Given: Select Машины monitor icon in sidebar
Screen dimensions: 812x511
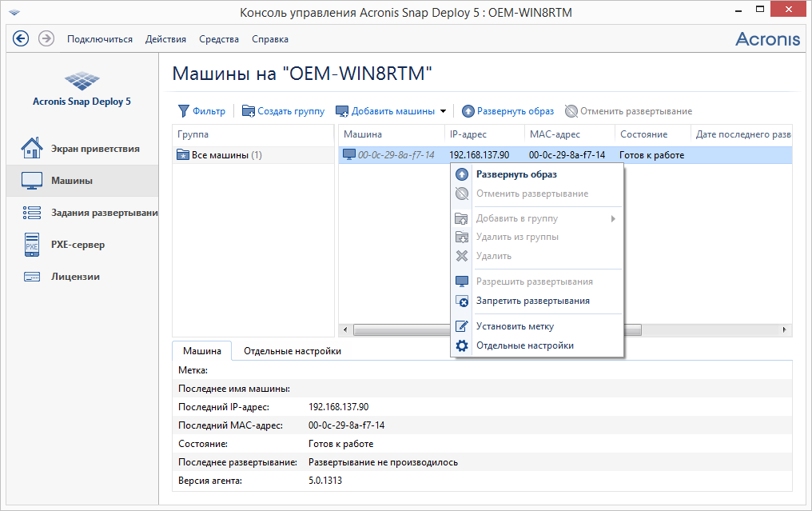Looking at the screenshot, I should point(32,181).
